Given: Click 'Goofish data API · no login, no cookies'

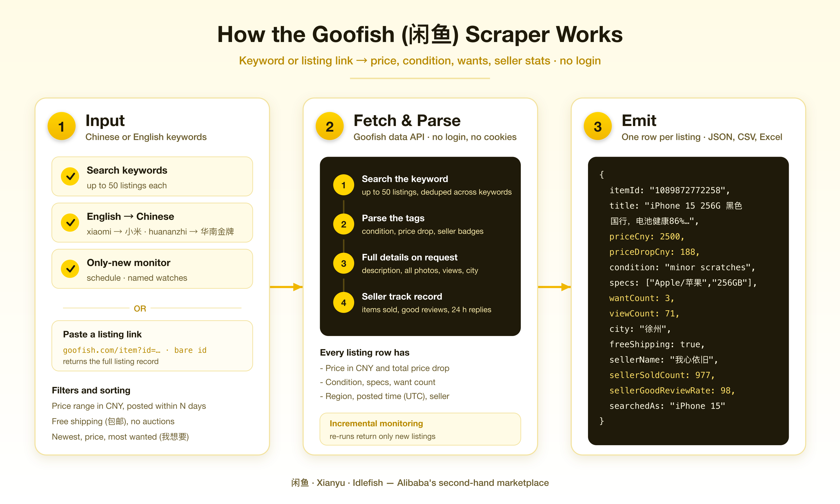Looking at the screenshot, I should pyautogui.click(x=435, y=137).
